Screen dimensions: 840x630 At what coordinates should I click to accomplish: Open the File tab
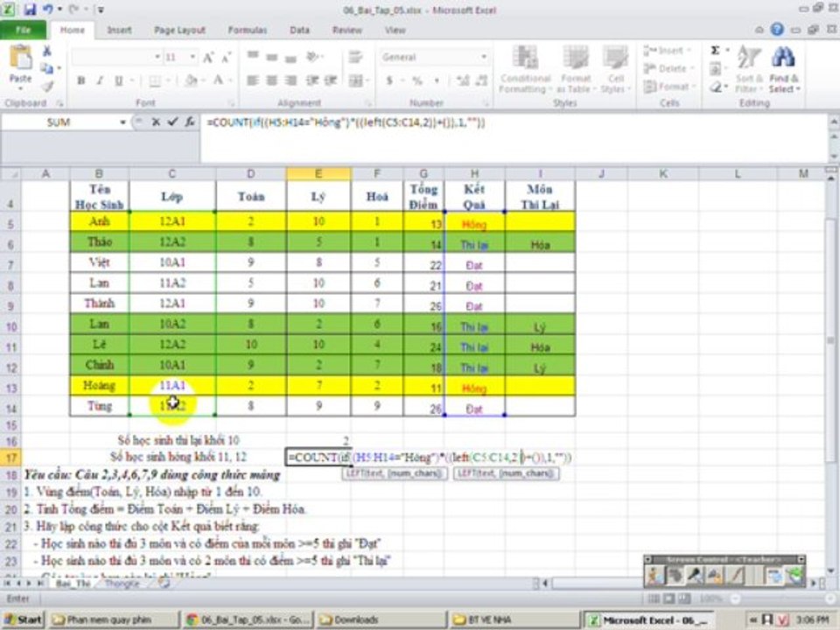23,30
